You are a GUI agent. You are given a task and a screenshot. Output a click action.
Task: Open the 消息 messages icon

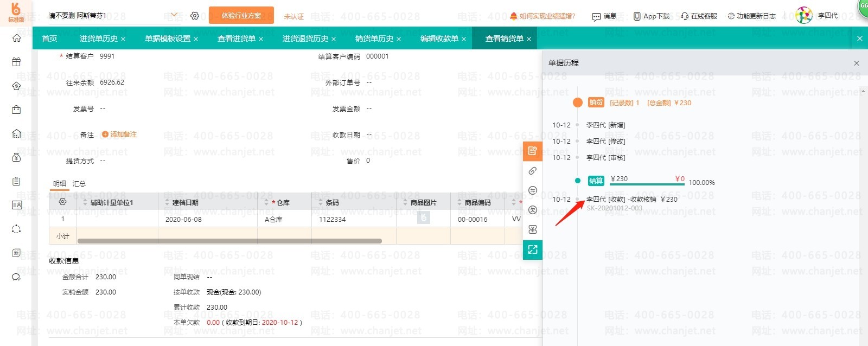coord(604,16)
